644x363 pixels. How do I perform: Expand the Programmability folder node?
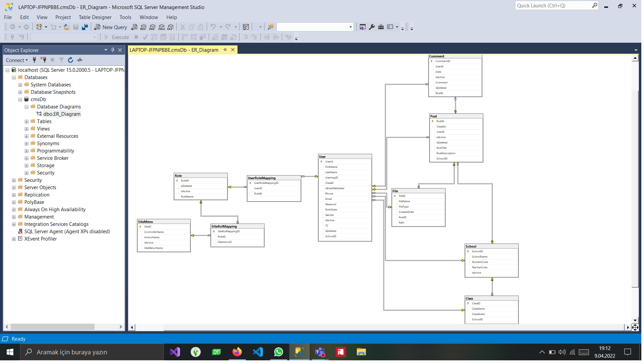coord(26,151)
